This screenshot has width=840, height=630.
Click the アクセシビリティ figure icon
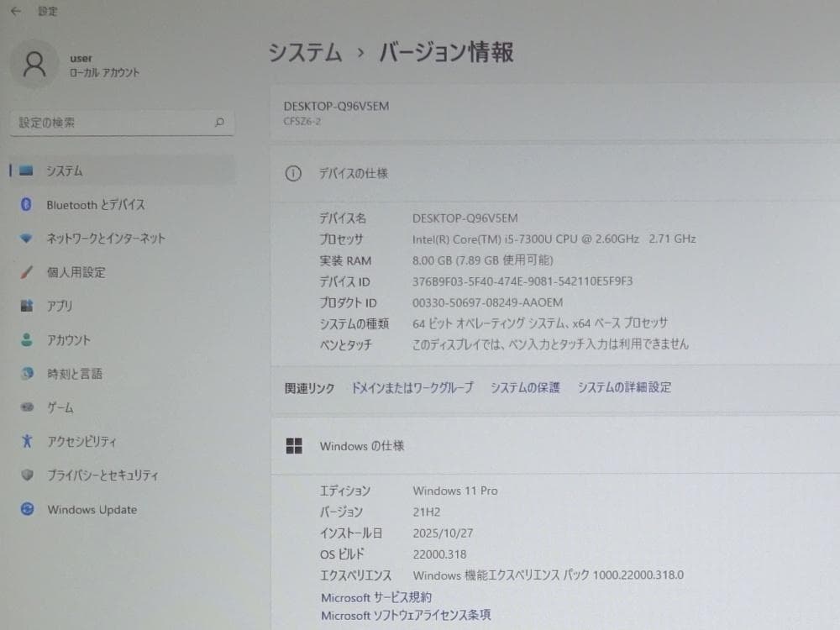(x=27, y=441)
